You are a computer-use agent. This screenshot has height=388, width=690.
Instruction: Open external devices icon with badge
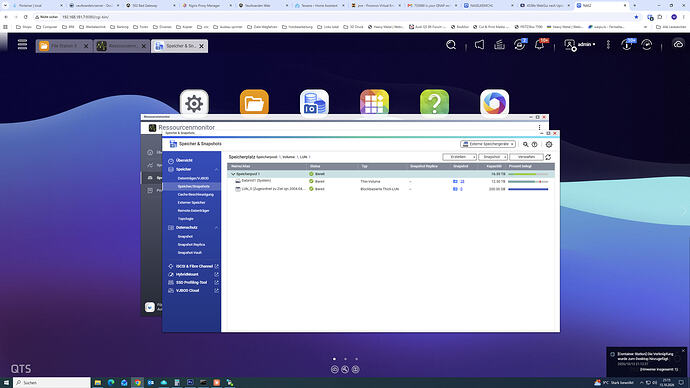[x=520, y=44]
